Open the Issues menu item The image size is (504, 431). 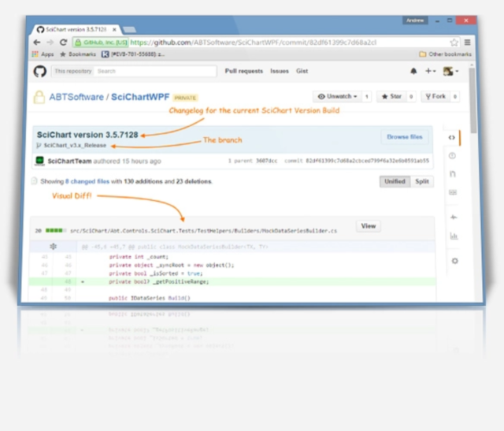click(280, 71)
